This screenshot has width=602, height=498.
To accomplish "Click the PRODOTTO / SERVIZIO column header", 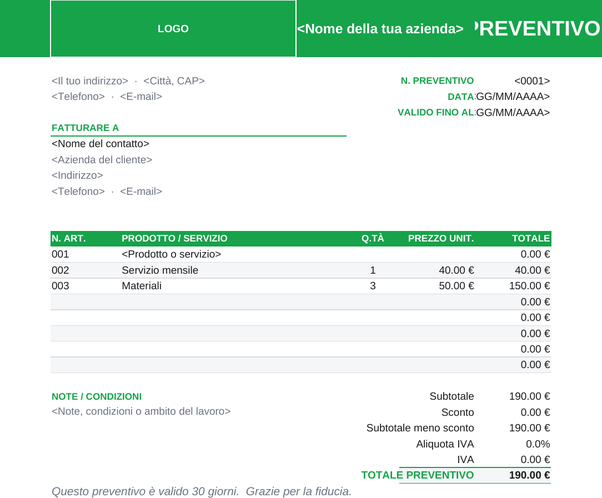I will [174, 238].
